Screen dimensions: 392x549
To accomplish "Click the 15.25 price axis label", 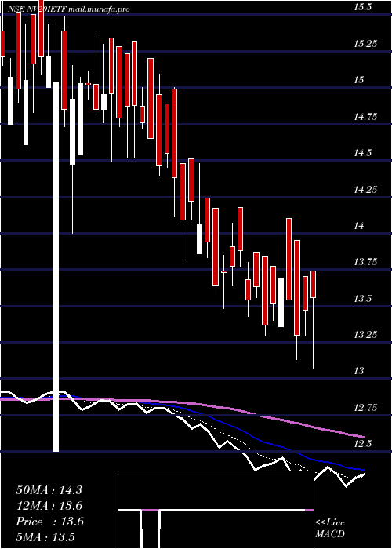I will tap(366, 44).
